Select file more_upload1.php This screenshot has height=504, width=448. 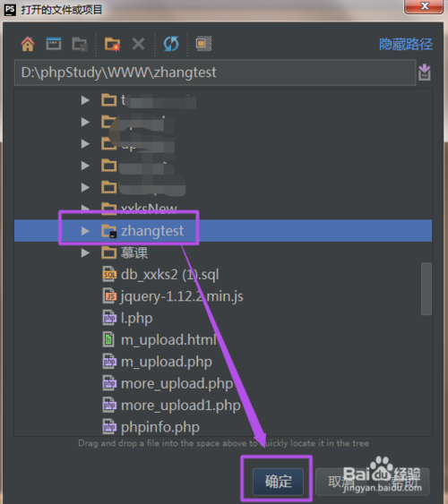[181, 406]
